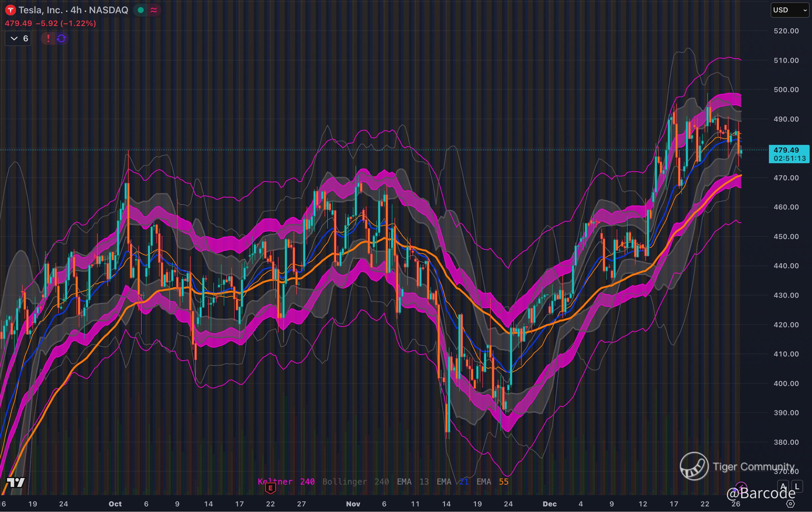Image resolution: width=812 pixels, height=512 pixels.
Task: Click the TradingView logo
Action: tap(16, 482)
